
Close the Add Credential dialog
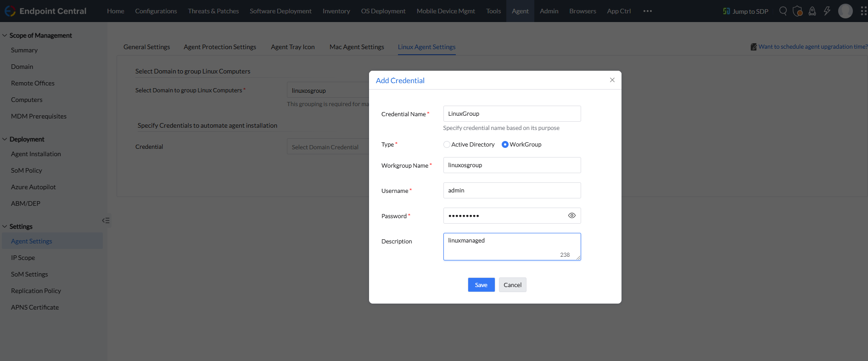[612, 80]
